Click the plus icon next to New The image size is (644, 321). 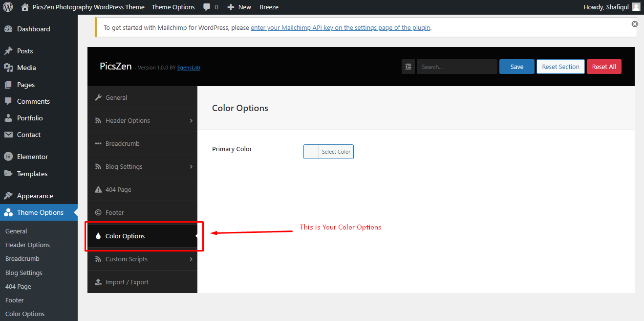[x=231, y=7]
